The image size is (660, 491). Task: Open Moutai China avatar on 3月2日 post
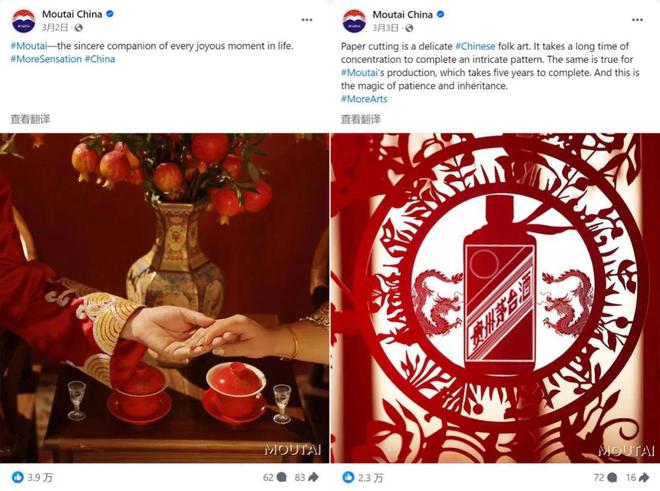pos(23,20)
